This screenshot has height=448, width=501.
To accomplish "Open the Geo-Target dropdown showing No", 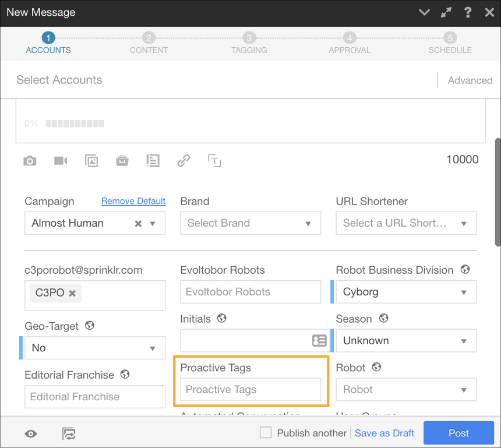I will 95,348.
